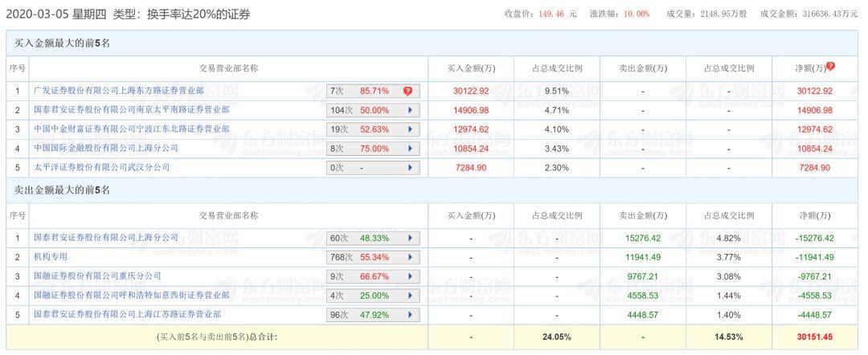The image size is (868, 355).
Task: Expand arrow in 中国中金财富宁波江东北路 row
Action: [x=410, y=129]
